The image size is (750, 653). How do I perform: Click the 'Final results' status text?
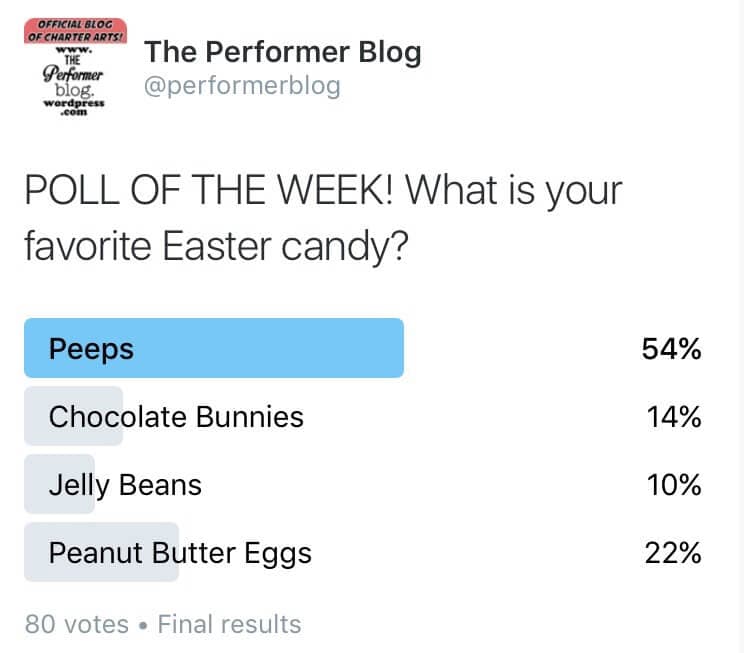point(229,625)
